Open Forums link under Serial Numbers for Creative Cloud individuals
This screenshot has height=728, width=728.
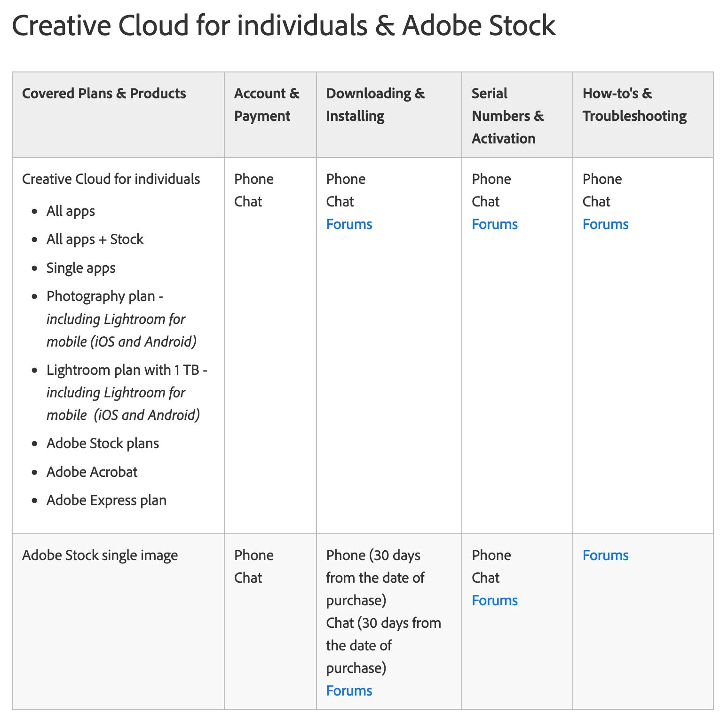pyautogui.click(x=494, y=224)
